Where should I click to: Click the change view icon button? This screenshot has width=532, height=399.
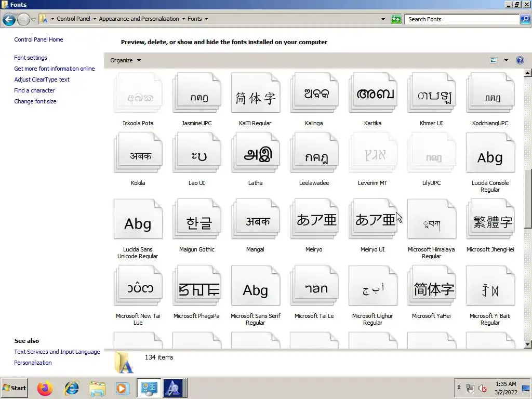[x=494, y=60]
